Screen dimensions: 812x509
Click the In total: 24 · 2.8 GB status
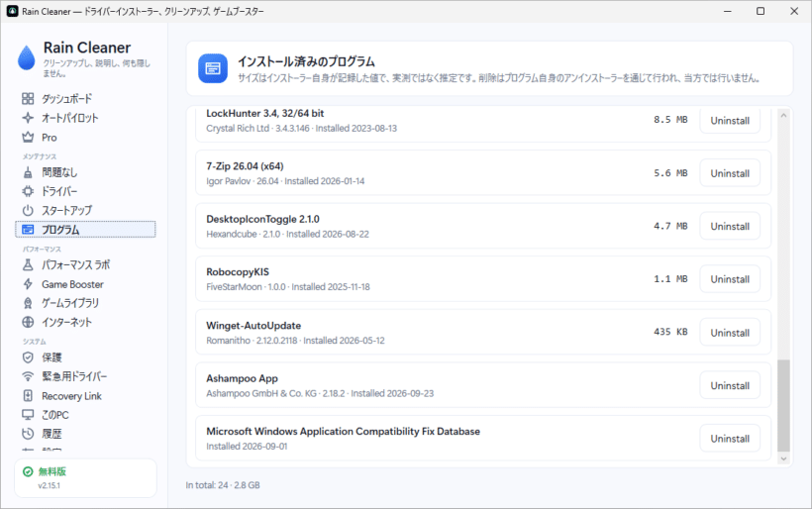coord(223,485)
